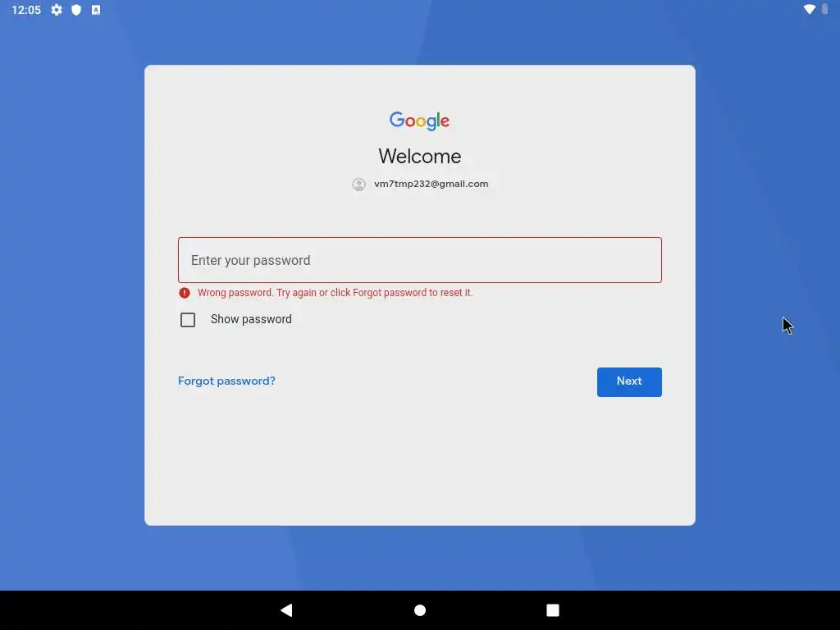Tap the shield icon in status bar
The width and height of the screenshot is (840, 630).
coord(76,10)
